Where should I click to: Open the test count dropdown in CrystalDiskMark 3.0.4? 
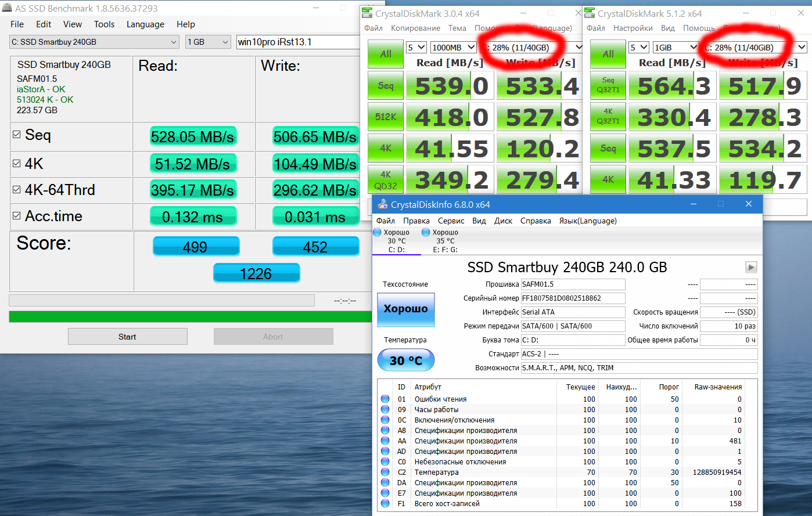(x=416, y=48)
